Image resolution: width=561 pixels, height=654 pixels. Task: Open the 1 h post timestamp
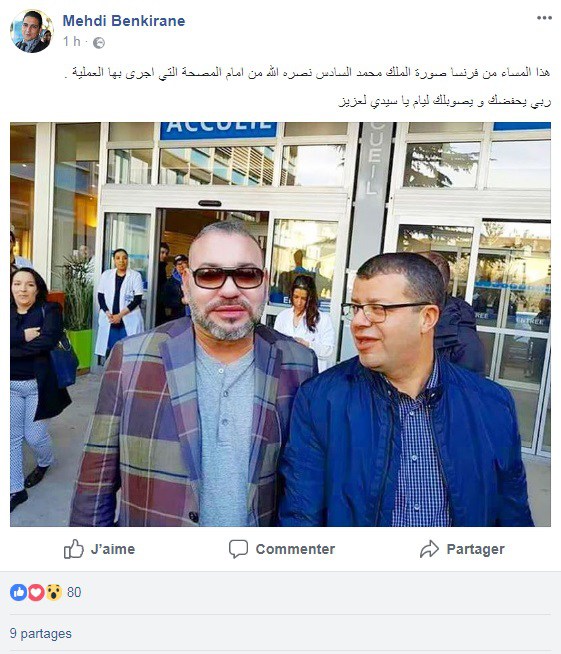71,42
